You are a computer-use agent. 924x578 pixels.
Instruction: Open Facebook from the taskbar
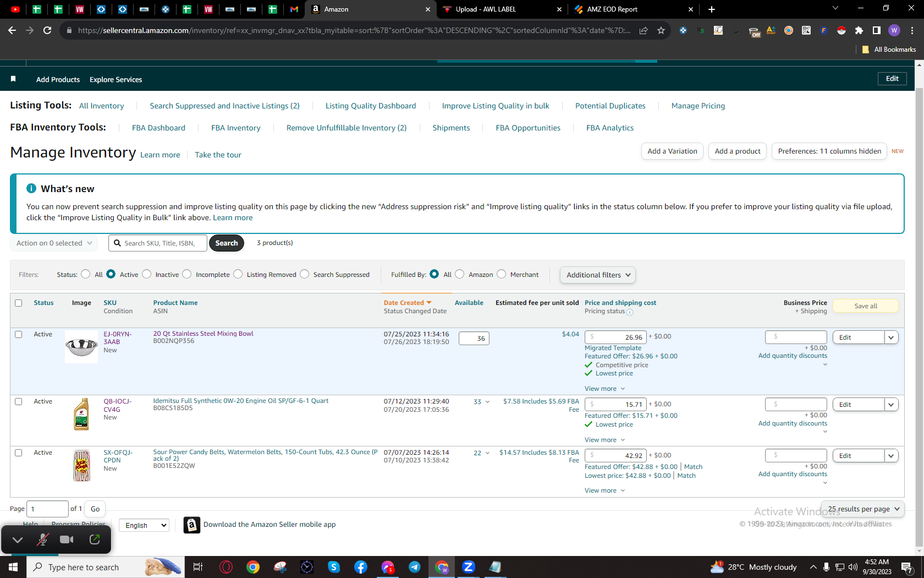pos(361,567)
